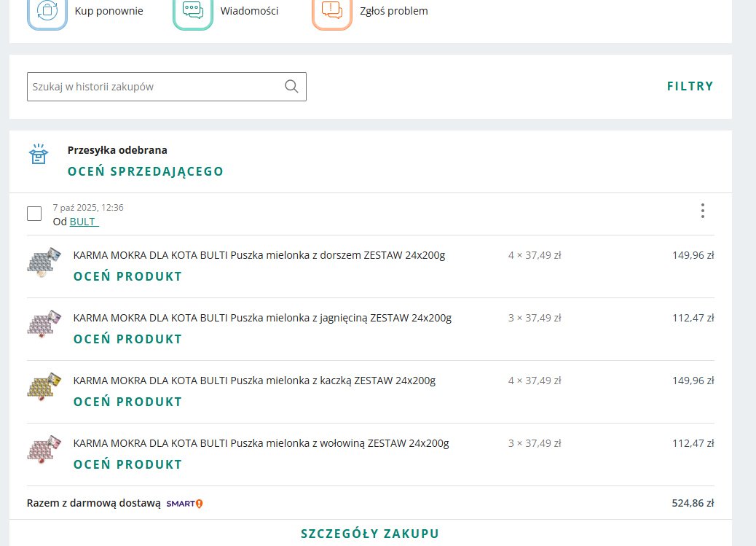Click the dorszem row quantity 4 × 37,49 zł
The height and width of the screenshot is (546, 756).
click(535, 255)
